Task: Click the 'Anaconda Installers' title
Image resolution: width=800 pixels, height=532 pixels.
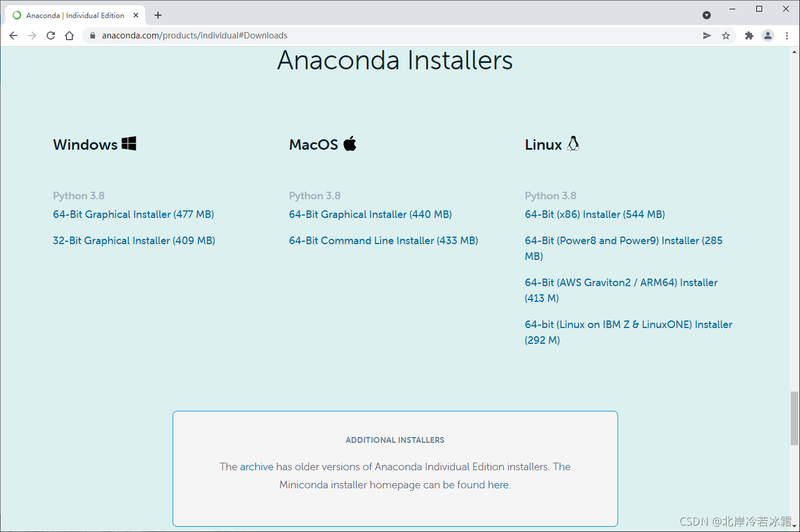Action: point(395,60)
